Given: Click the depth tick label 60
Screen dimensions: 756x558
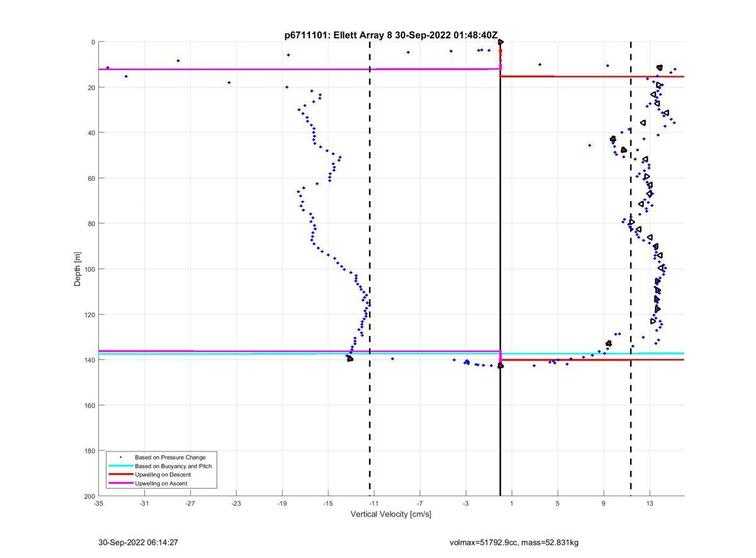Looking at the screenshot, I should (x=91, y=178).
